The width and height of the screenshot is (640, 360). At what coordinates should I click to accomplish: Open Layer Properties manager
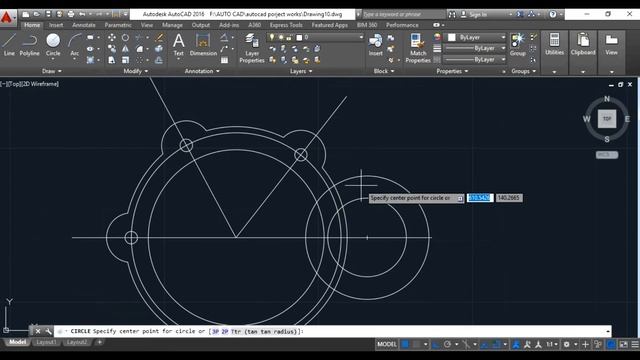(252, 48)
